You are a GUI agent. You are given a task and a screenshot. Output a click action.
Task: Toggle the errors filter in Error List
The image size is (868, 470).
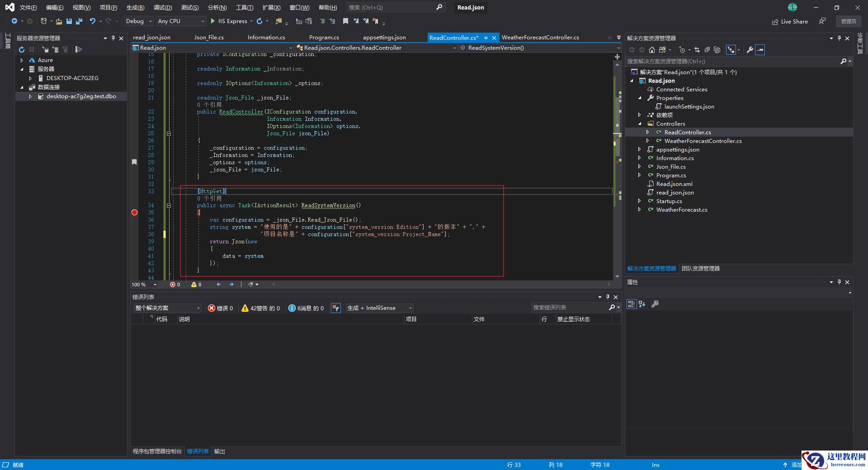[x=220, y=308]
